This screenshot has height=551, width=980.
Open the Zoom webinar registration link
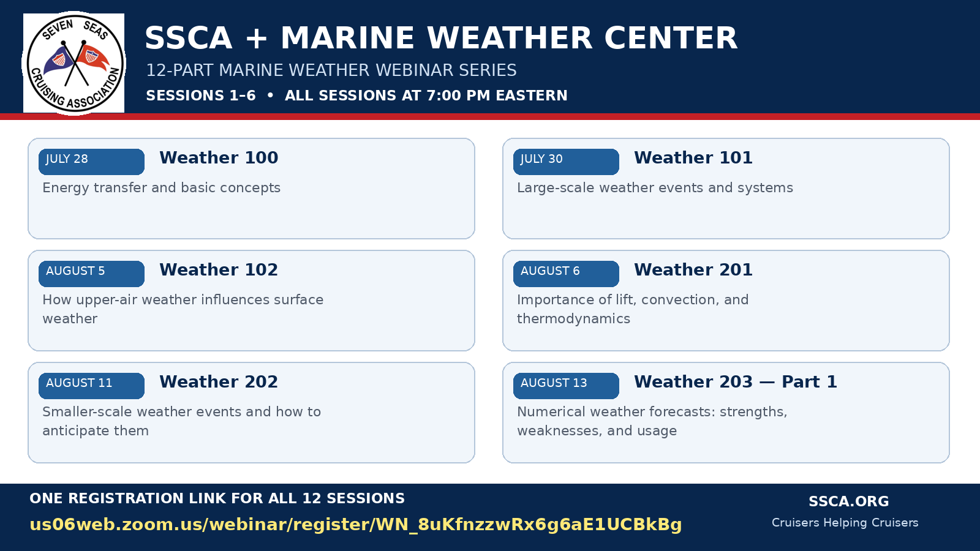click(x=356, y=525)
